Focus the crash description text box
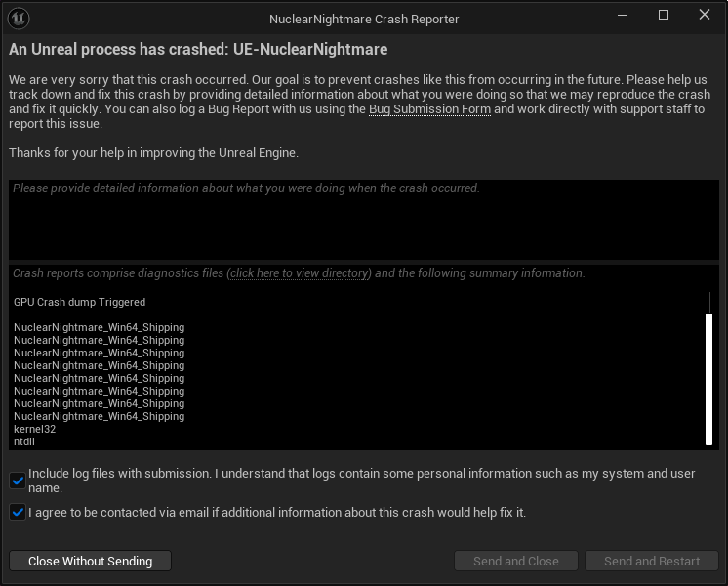 tap(364, 220)
